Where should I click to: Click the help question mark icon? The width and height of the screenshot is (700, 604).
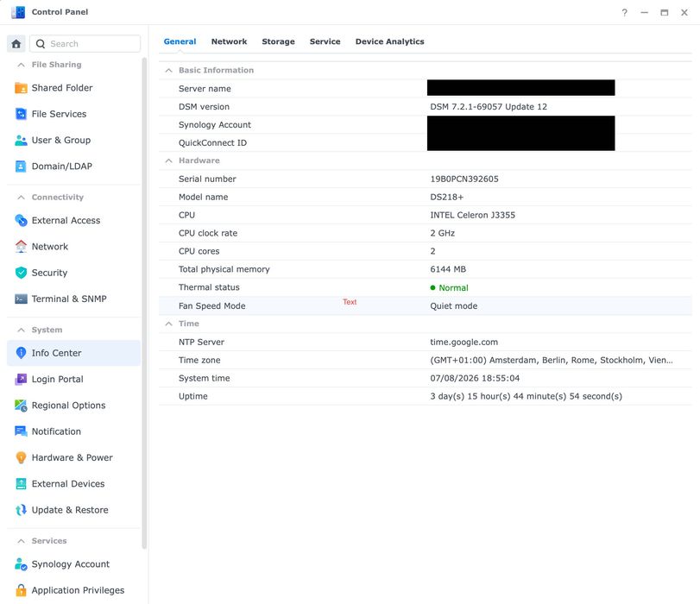(x=624, y=12)
